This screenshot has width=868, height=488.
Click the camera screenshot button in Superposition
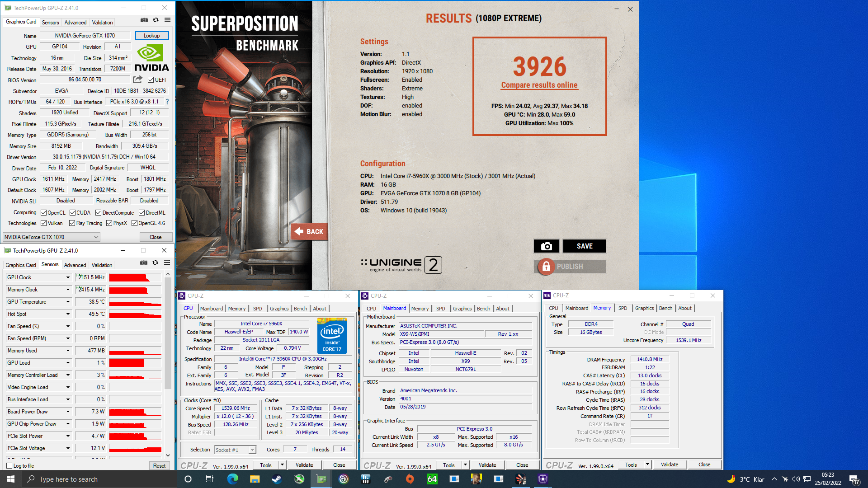[546, 246]
